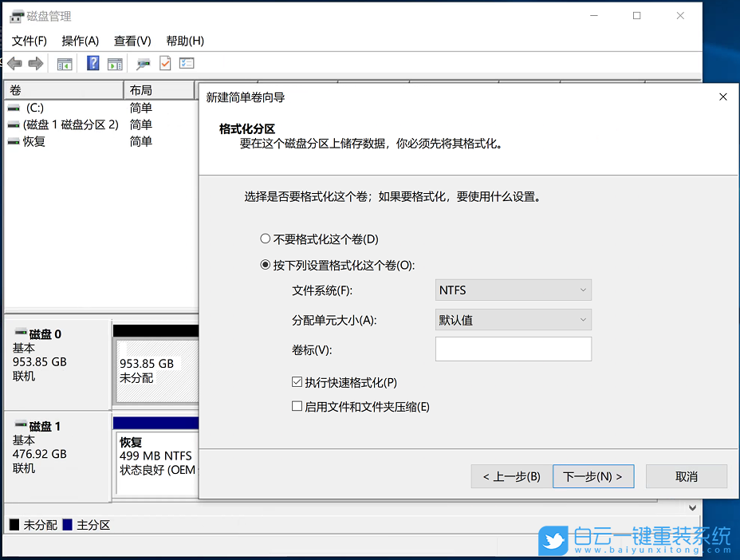Click the Disk Management title bar icon
The height and width of the screenshot is (560, 740).
click(16, 16)
